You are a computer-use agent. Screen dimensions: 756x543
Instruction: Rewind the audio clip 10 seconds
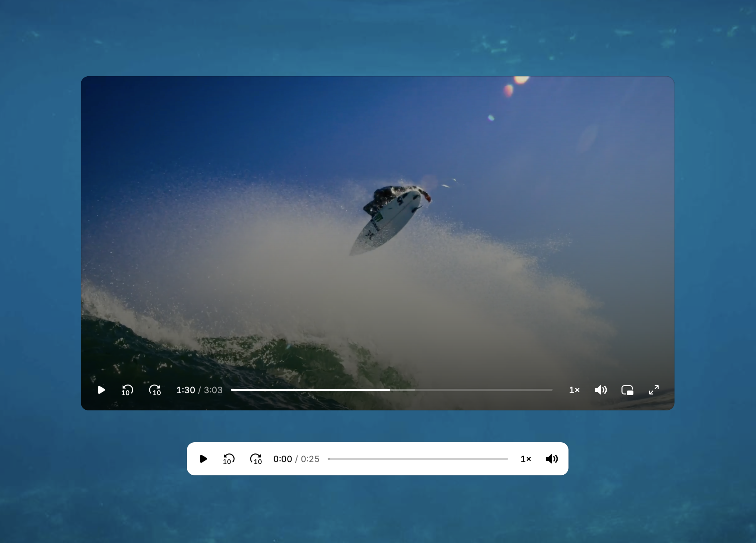tap(228, 458)
